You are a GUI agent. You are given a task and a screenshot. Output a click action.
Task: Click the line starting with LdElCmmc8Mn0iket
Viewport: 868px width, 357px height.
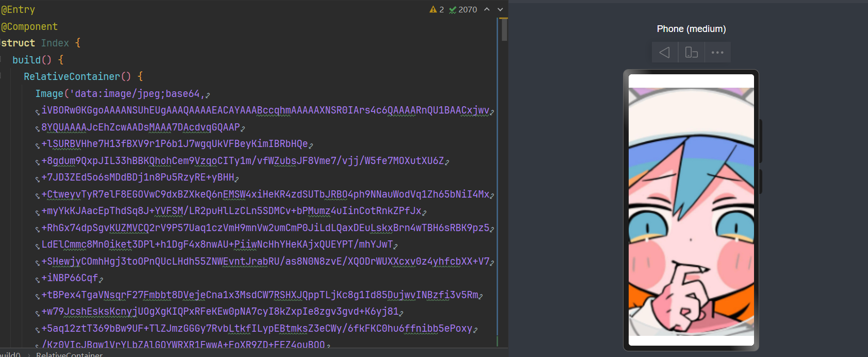click(217, 244)
